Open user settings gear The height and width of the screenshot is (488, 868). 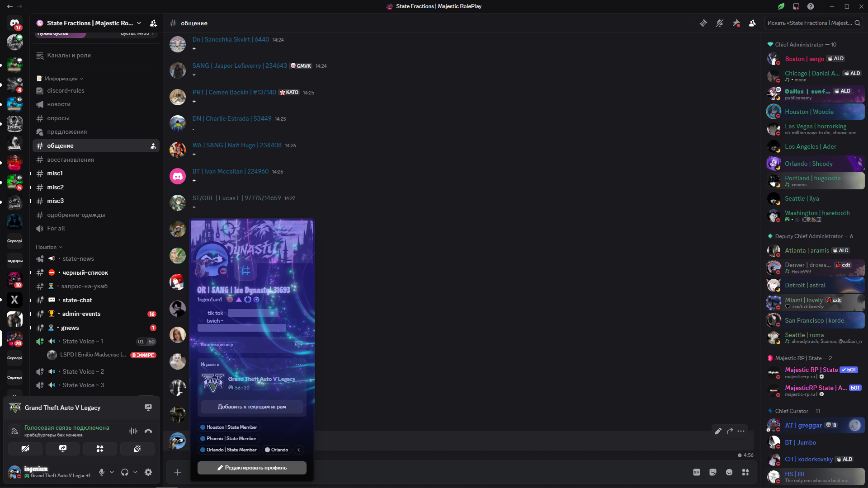click(148, 472)
